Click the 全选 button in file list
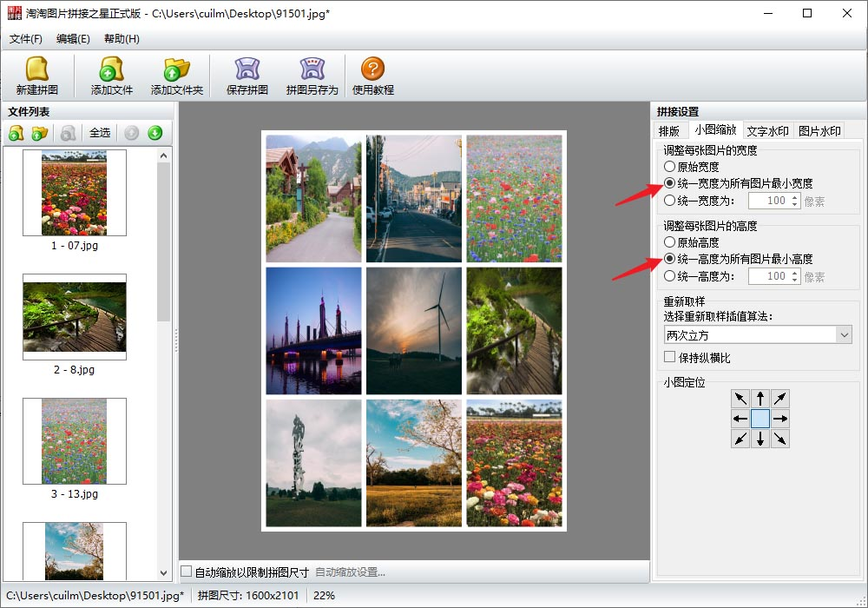This screenshot has height=608, width=868. tap(100, 133)
